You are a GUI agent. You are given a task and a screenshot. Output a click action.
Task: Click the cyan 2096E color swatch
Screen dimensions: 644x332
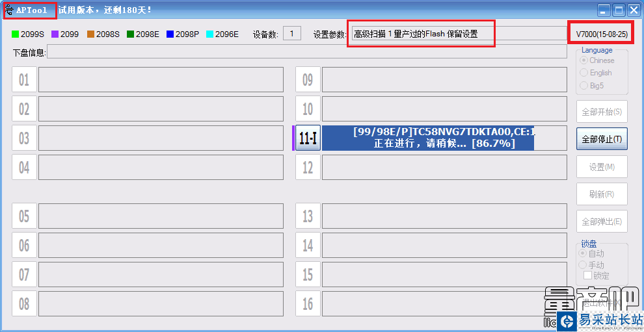[x=210, y=34]
